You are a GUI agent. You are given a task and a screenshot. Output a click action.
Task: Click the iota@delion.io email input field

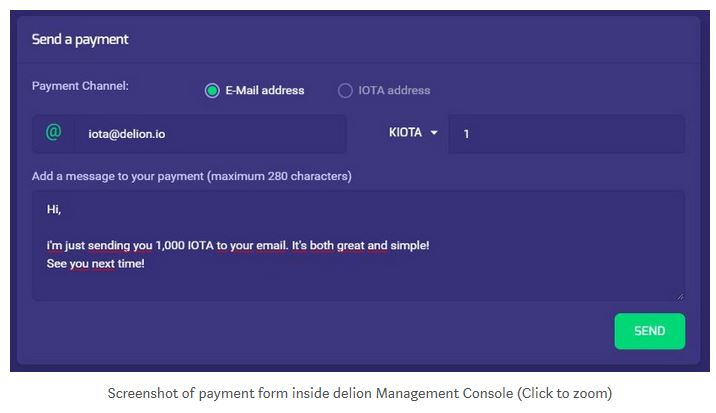click(210, 134)
